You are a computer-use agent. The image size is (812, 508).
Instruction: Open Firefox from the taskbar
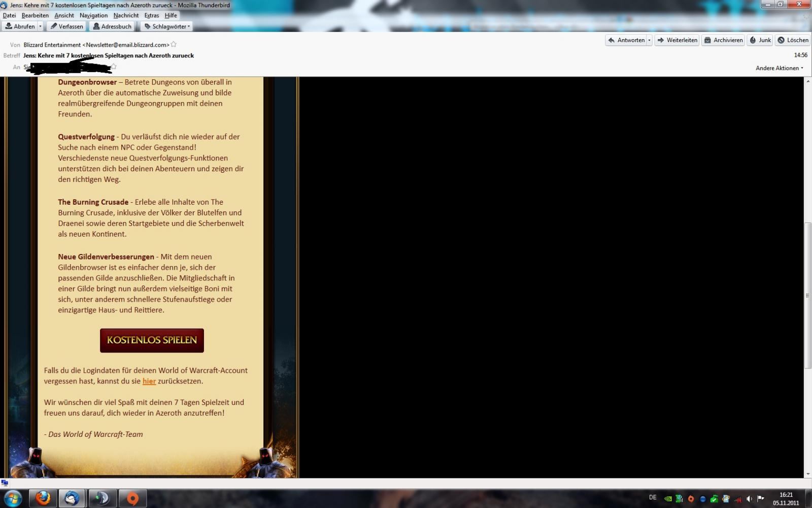43,498
